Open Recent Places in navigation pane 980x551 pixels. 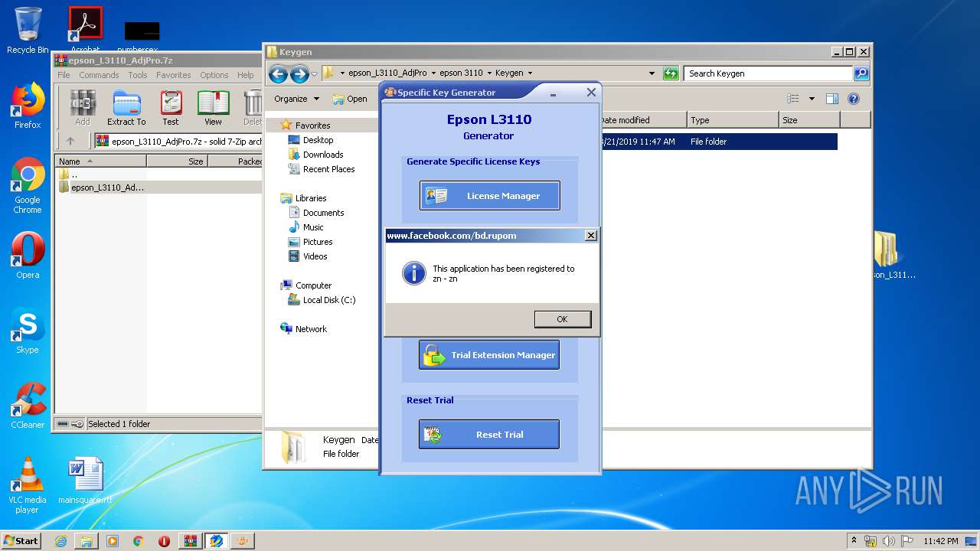pyautogui.click(x=328, y=169)
